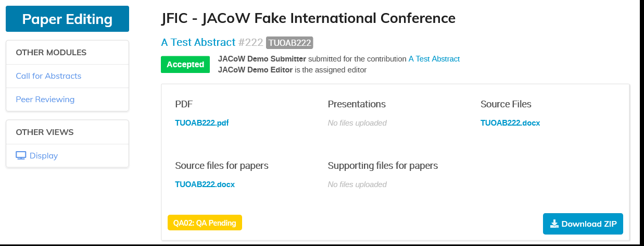Download the TUOAB222.pdf file
This screenshot has width=644, height=246.
point(201,123)
